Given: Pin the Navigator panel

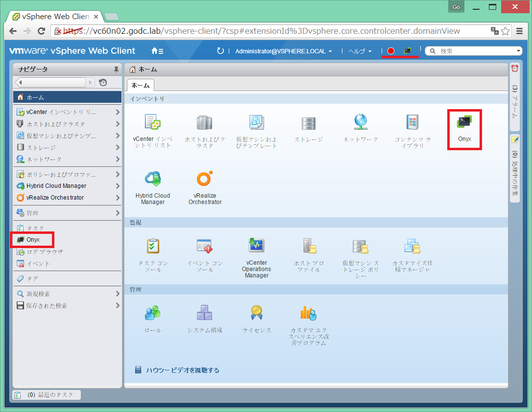Looking at the screenshot, I should pyautogui.click(x=116, y=69).
